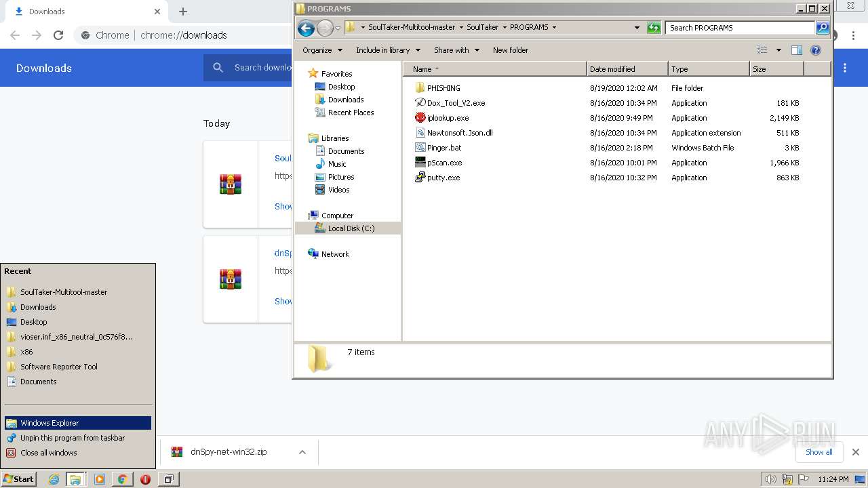Click SoulTaker-Multitool-master breadcrumb
868x488 pixels.
(x=412, y=28)
